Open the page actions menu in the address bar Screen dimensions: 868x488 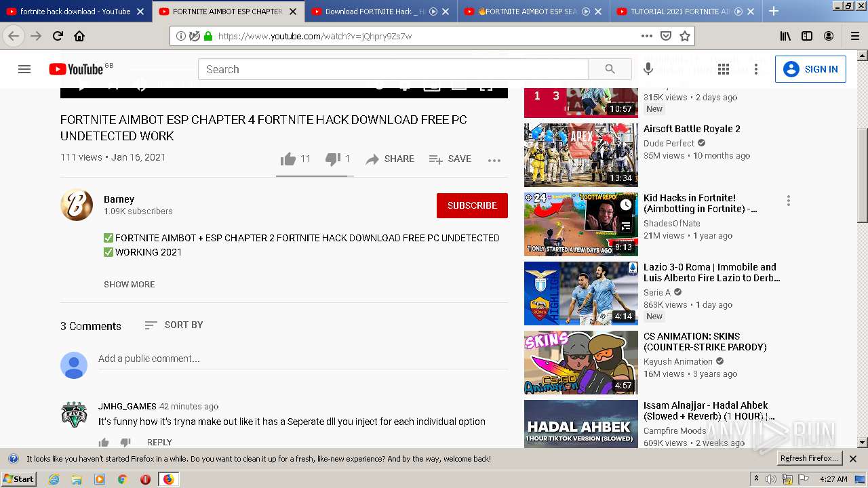coord(647,36)
